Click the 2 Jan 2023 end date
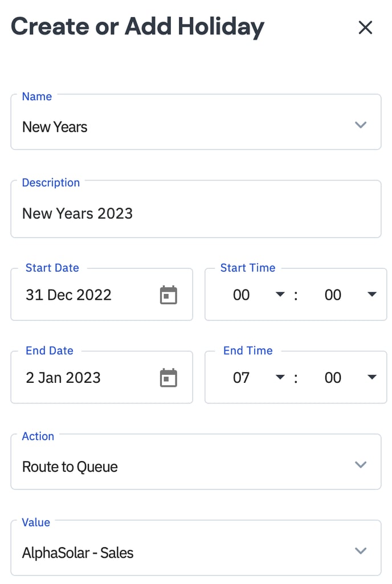Screen dimensions: 392x584 63,378
